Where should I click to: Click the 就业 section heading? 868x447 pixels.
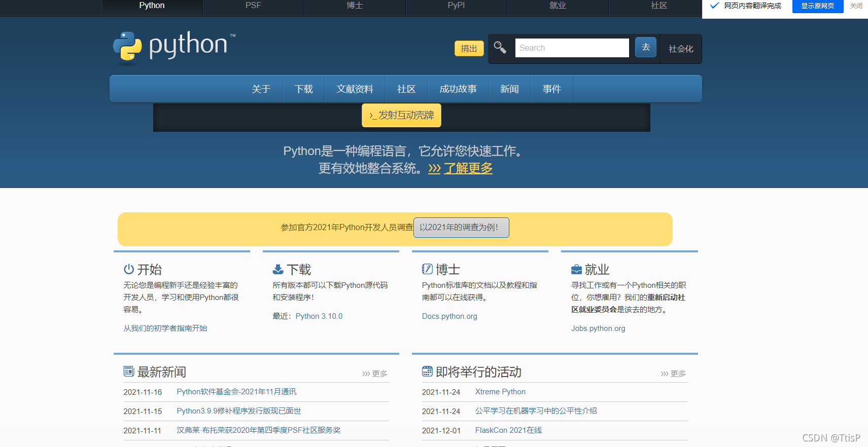click(x=597, y=270)
